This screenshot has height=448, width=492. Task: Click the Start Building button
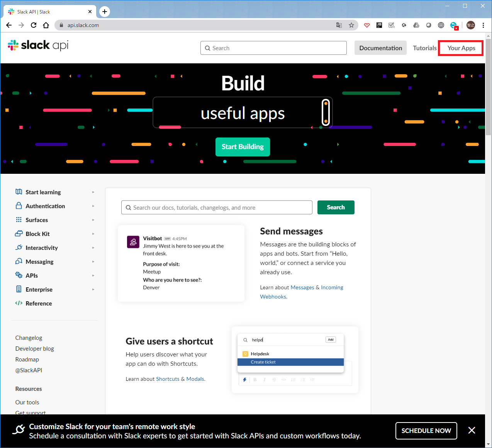pos(243,147)
